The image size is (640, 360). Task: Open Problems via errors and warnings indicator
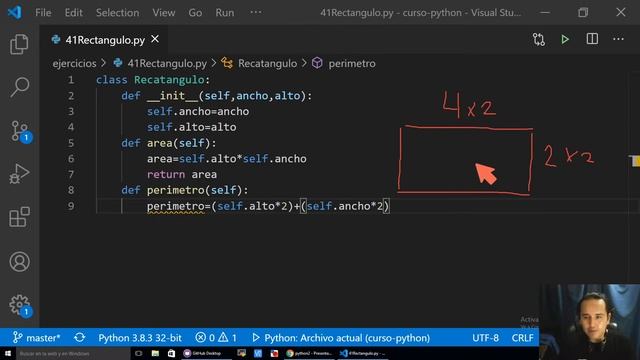(x=216, y=338)
